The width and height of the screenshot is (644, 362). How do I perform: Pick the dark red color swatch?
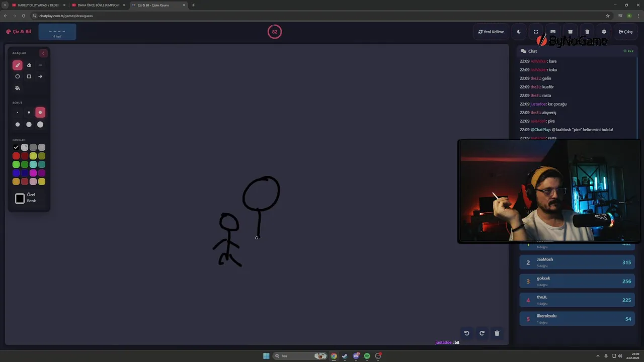25,156
